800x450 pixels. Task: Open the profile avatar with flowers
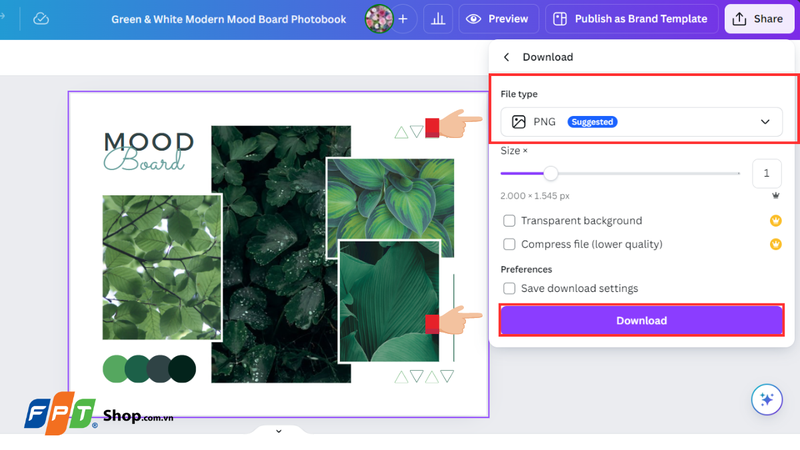click(x=379, y=19)
